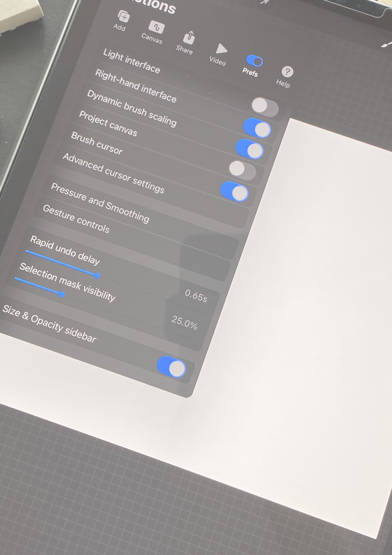The height and width of the screenshot is (555, 392).
Task: Disable the Right-hand interface switch
Action: tap(257, 128)
